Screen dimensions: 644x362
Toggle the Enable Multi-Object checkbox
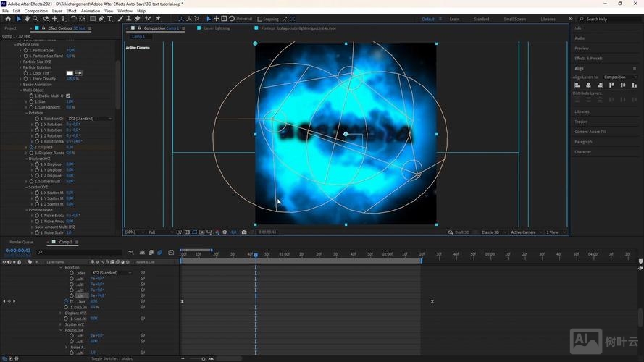tap(68, 96)
